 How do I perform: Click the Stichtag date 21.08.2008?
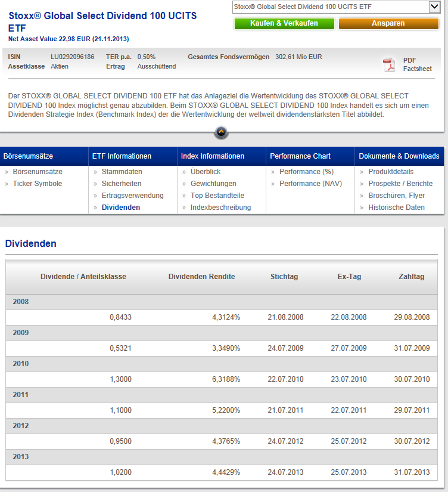(285, 317)
